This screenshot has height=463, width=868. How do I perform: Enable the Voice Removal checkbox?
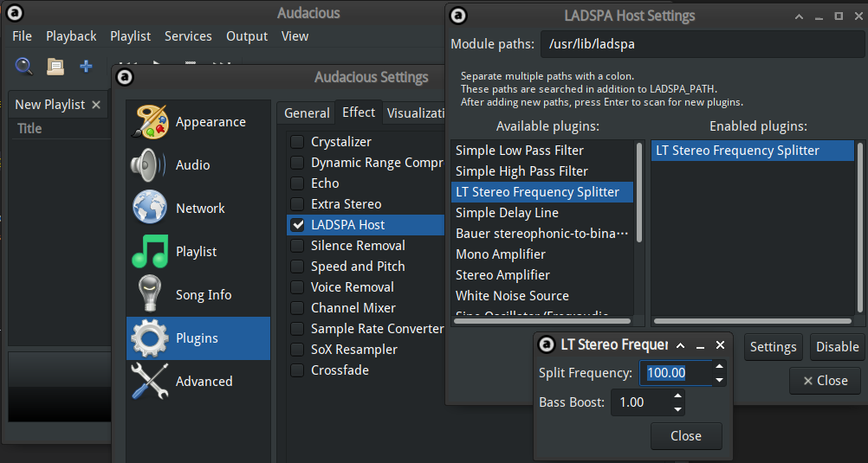point(297,287)
